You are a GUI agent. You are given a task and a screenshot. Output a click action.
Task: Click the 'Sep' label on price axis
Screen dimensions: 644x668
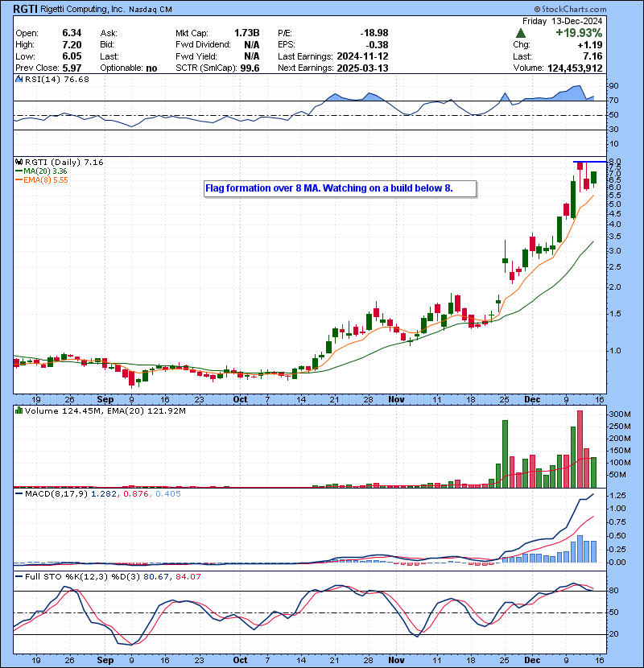[105, 399]
